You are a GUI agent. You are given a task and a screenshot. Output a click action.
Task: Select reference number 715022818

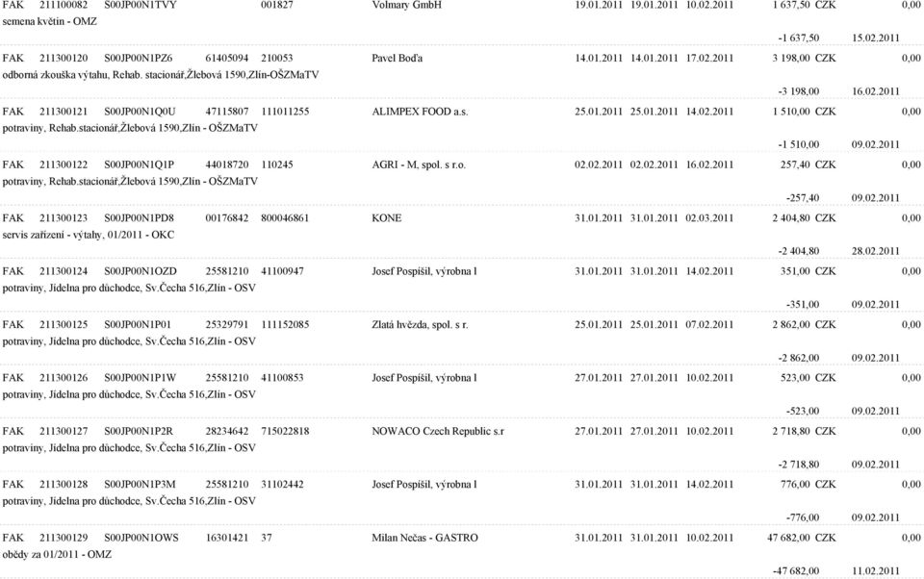285,431
